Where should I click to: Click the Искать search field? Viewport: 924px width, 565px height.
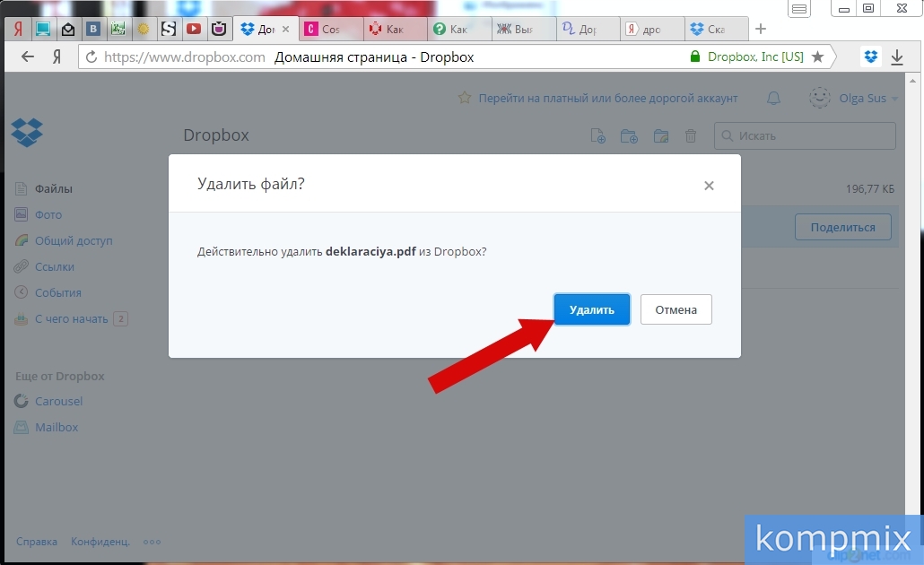[x=805, y=135]
